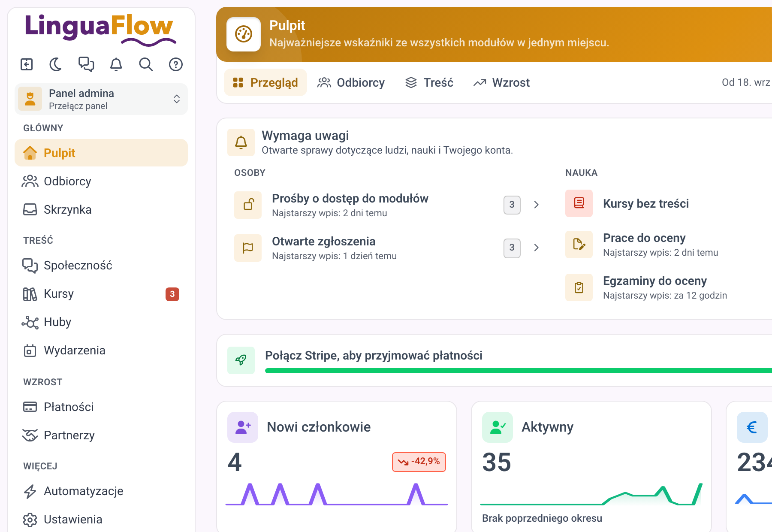772x532 pixels.
Task: Click the rocket icon beside Połącz Stripe
Action: click(241, 360)
